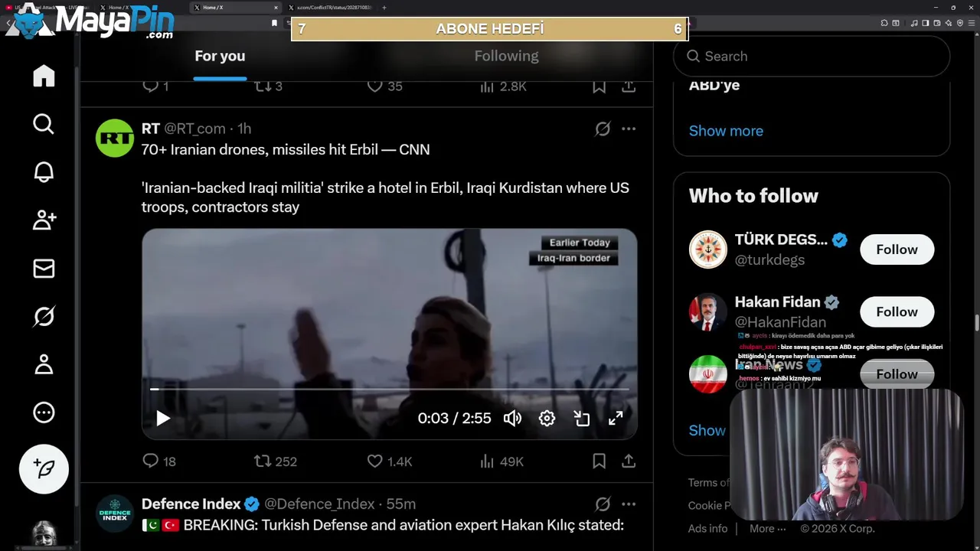Screen dimensions: 980x551
Task: Seek on the RT video progress bar
Action: tap(390, 390)
